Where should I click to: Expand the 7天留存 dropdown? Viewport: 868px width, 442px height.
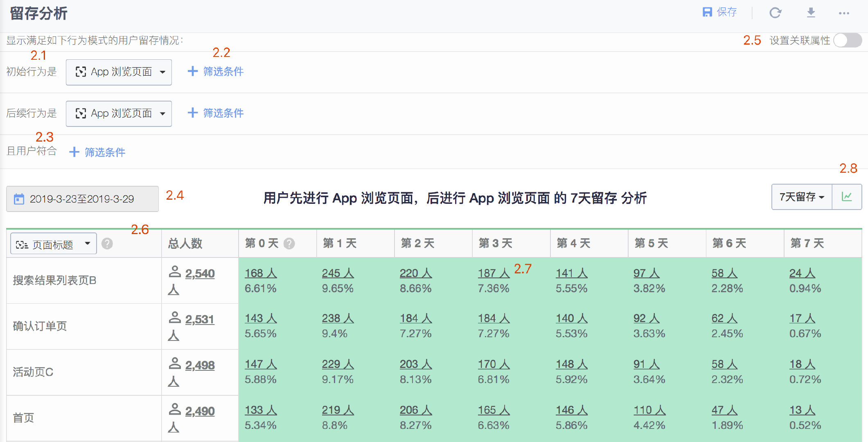pyautogui.click(x=801, y=197)
